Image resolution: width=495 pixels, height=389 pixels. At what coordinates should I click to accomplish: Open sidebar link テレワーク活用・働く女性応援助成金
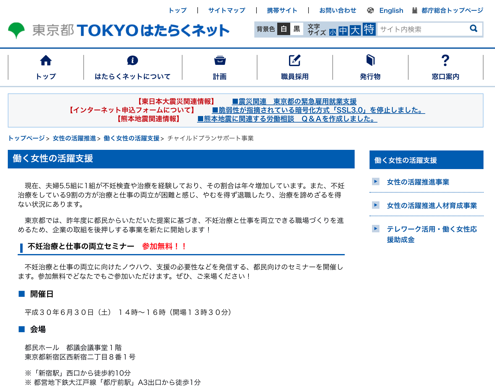pos(432,234)
